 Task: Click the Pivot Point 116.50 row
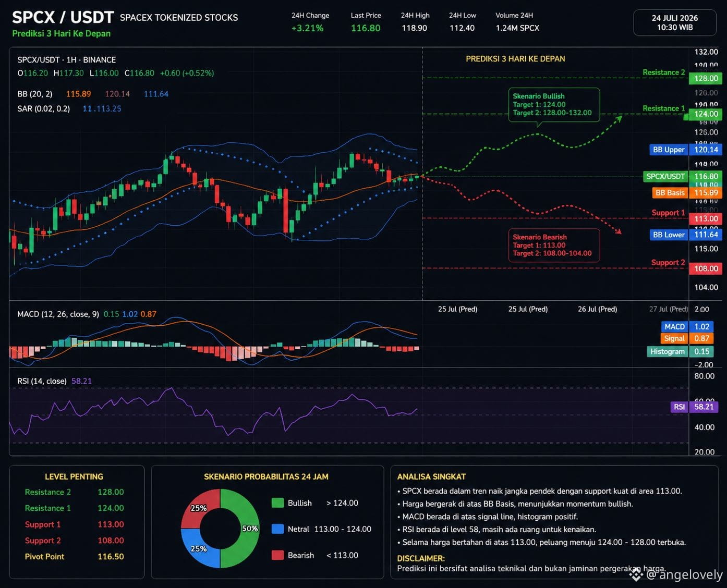point(75,557)
